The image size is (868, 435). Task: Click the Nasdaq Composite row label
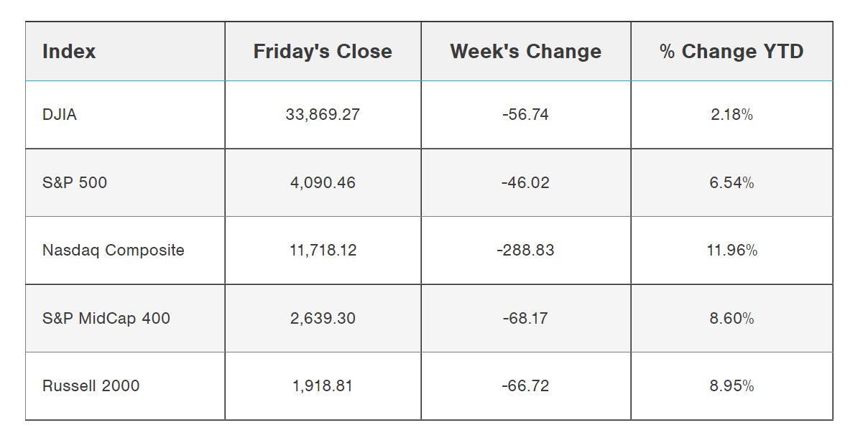pyautogui.click(x=114, y=250)
